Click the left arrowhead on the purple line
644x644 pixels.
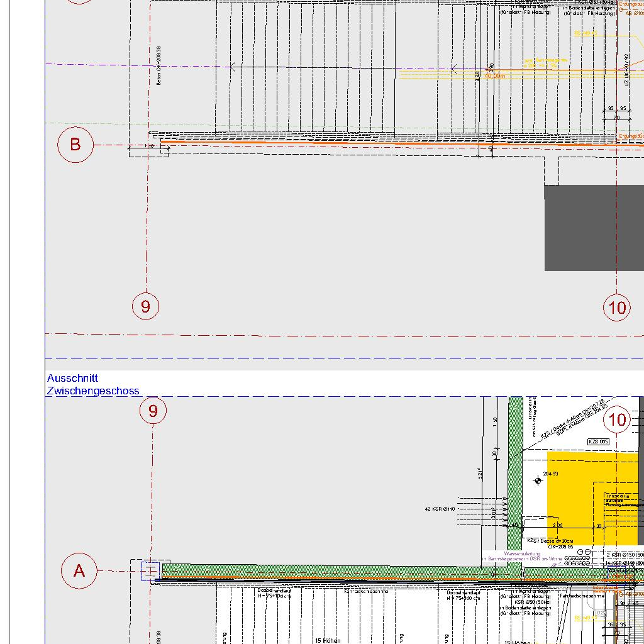[233, 67]
